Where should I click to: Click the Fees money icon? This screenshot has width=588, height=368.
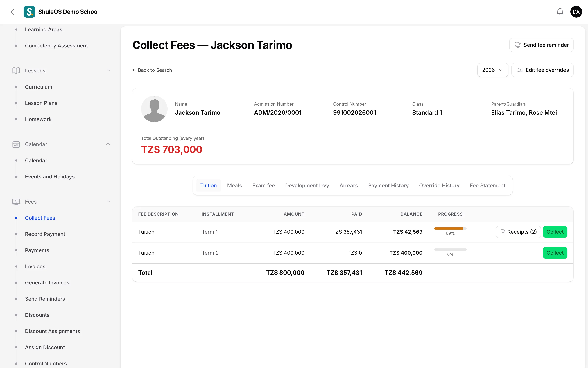(x=16, y=202)
